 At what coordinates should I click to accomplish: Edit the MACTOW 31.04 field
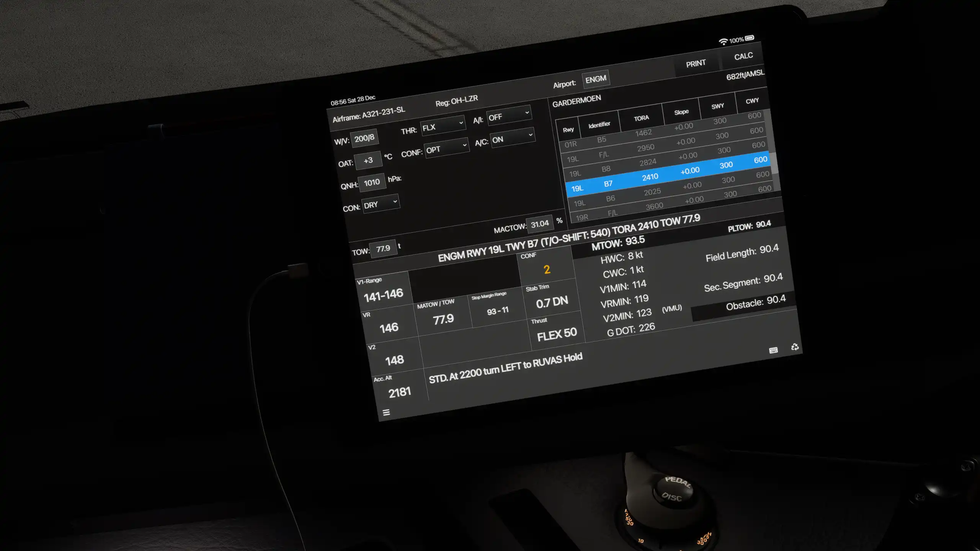point(540,224)
